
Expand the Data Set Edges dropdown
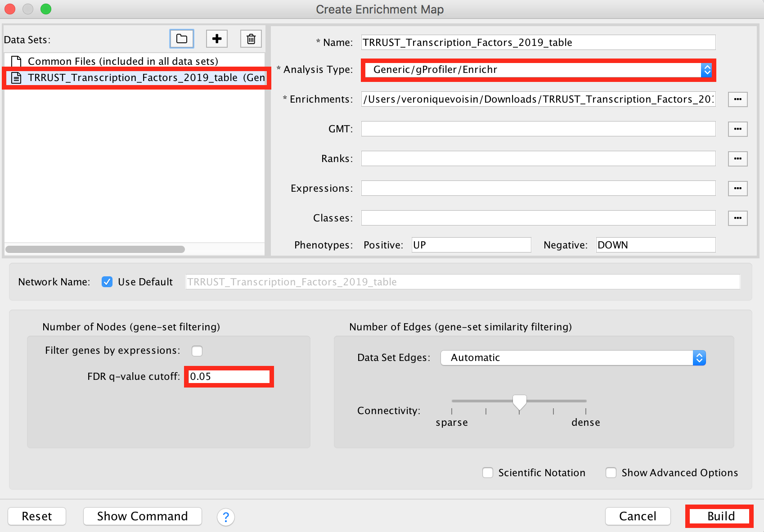point(573,358)
